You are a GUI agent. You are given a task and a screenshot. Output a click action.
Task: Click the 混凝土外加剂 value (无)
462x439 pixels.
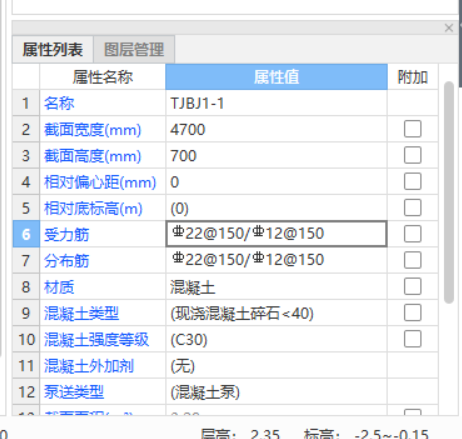[182, 366]
